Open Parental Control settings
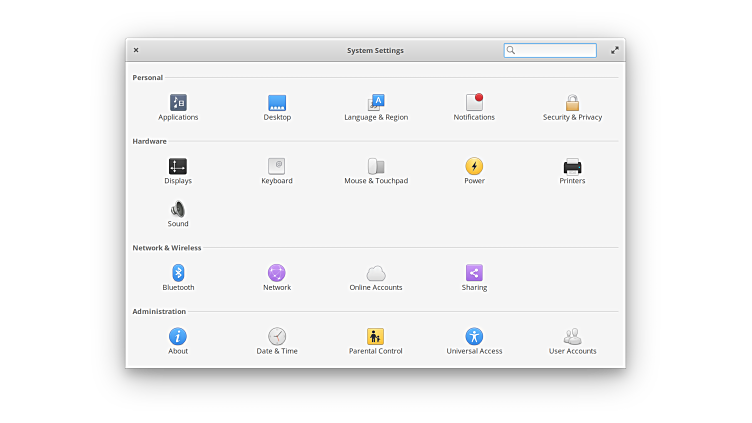This screenshot has width=752, height=423. coord(376,337)
